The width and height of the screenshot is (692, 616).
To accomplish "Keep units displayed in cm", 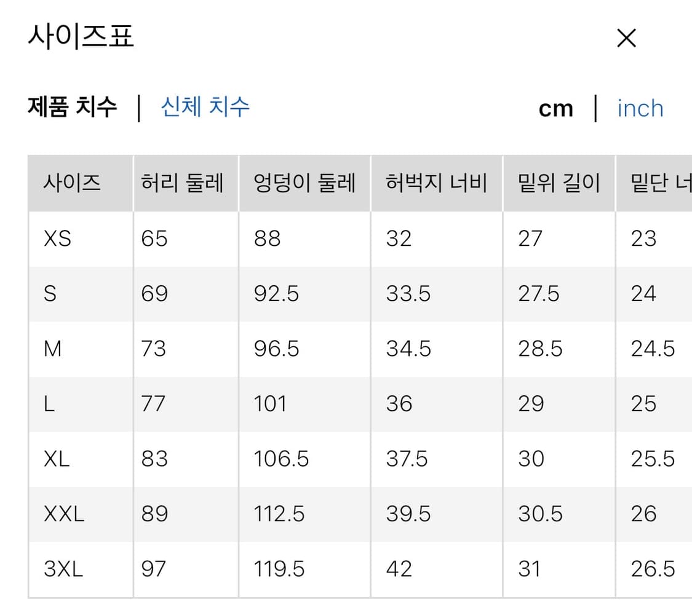I will pyautogui.click(x=555, y=108).
